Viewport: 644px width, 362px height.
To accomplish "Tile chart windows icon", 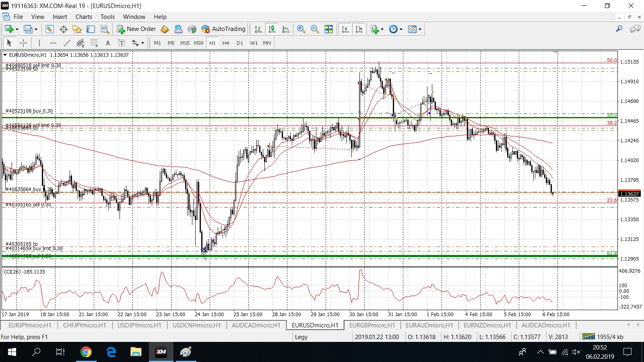I will 328,29.
